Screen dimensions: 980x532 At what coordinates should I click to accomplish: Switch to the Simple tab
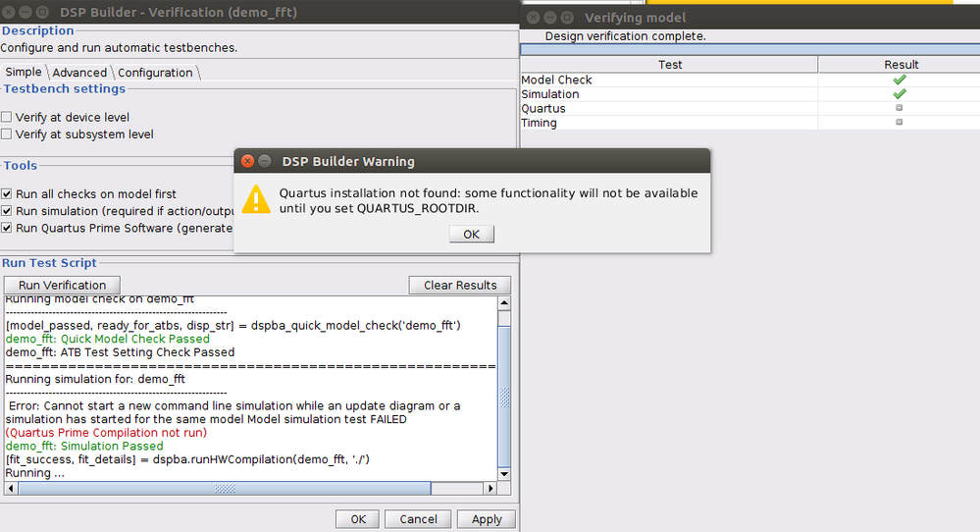24,72
